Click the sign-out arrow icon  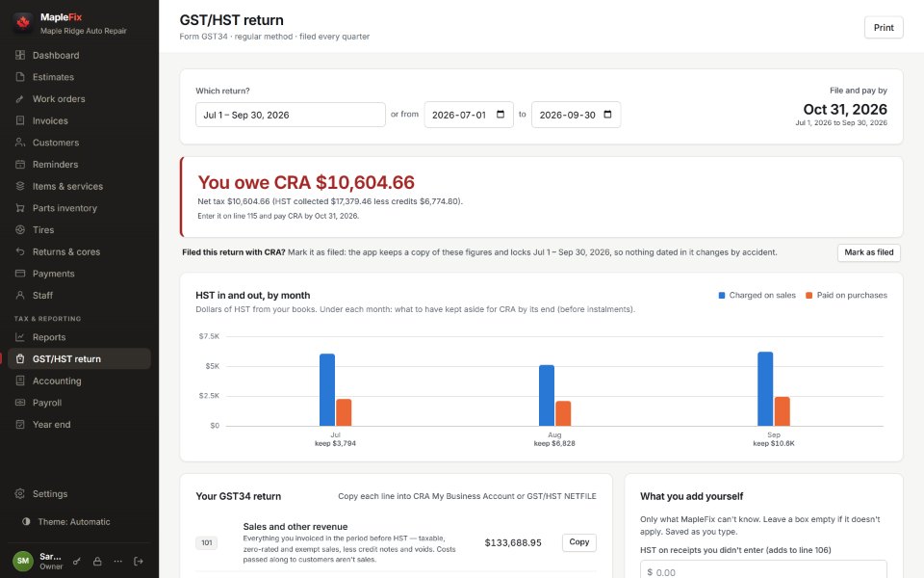click(x=139, y=561)
